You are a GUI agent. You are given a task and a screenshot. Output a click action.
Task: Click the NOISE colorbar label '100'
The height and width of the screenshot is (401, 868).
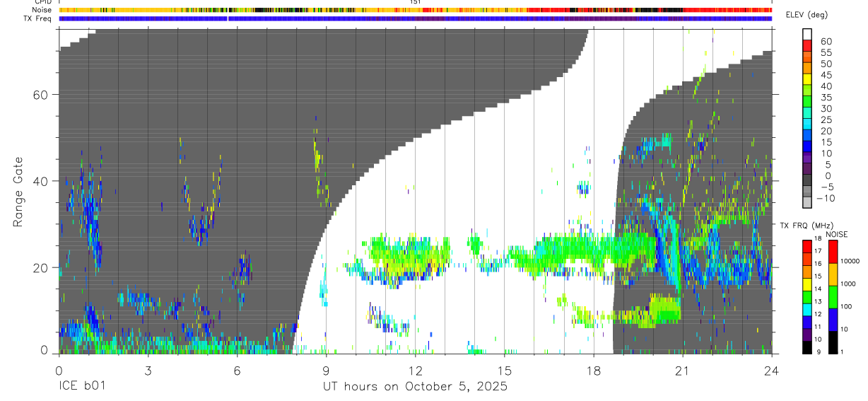click(x=847, y=306)
